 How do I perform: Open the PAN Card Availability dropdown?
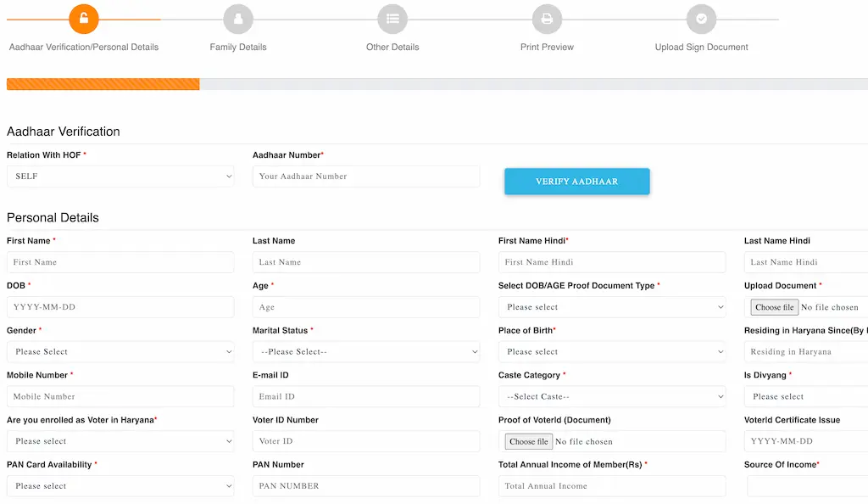[x=120, y=485]
